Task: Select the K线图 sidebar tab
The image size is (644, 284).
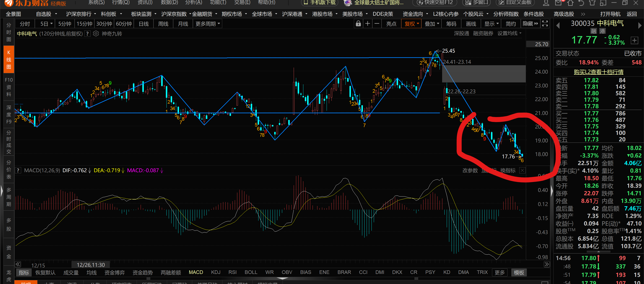Action: click(x=9, y=60)
